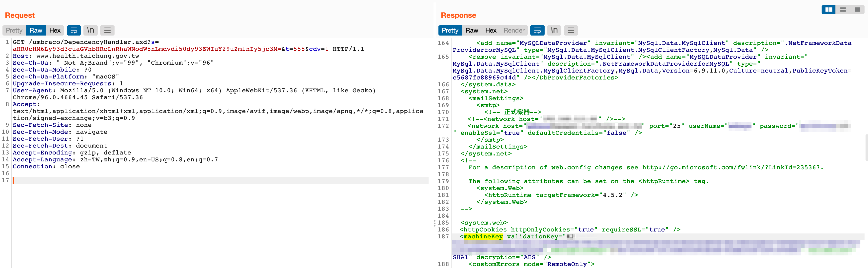
Task: Select top-bottom stacked layout icon
Action: [843, 10]
